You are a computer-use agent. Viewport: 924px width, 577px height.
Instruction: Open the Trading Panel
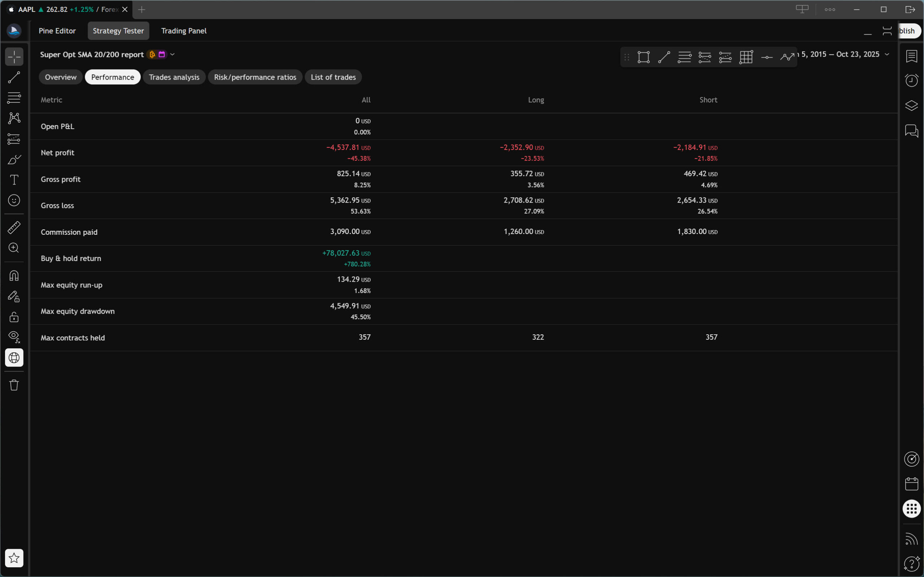click(184, 31)
